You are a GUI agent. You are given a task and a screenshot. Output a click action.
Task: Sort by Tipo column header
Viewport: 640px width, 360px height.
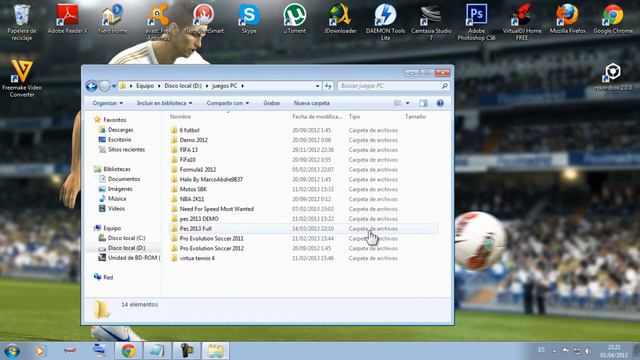354,117
